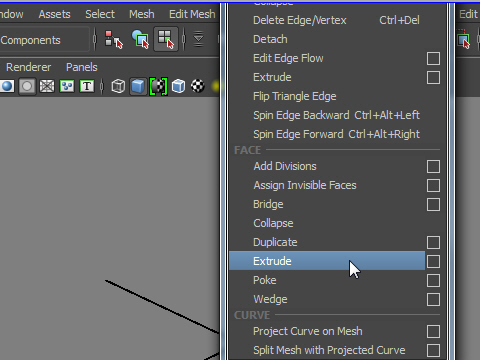The width and height of the screenshot is (480, 360).
Task: Toggle green-bracketed default material icon
Action: [158, 86]
